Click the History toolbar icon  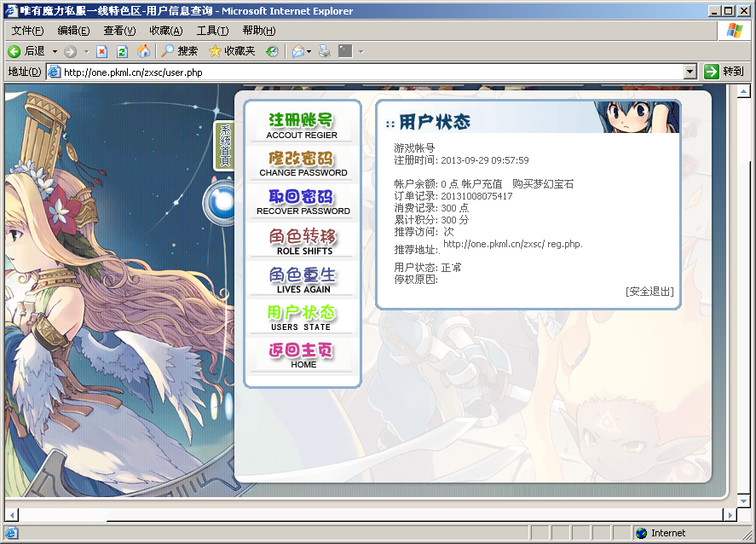pyautogui.click(x=272, y=51)
